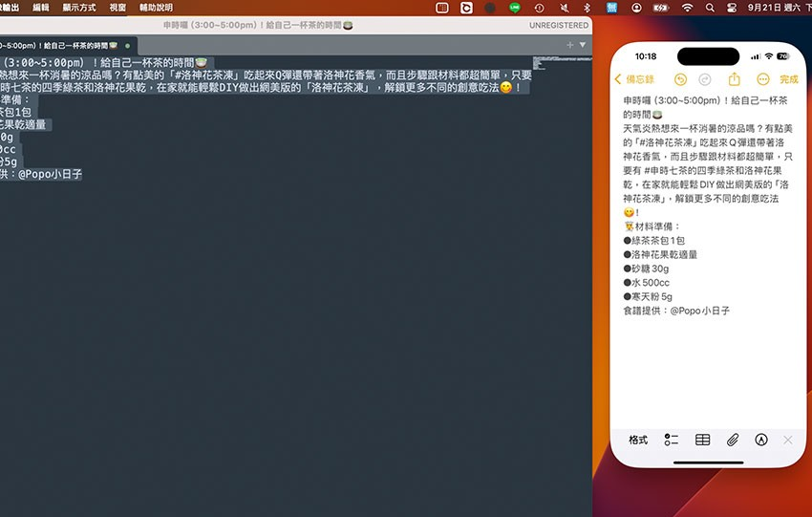The width and height of the screenshot is (812, 517).
Task: Click the user account icon in menu bar
Action: [x=636, y=8]
